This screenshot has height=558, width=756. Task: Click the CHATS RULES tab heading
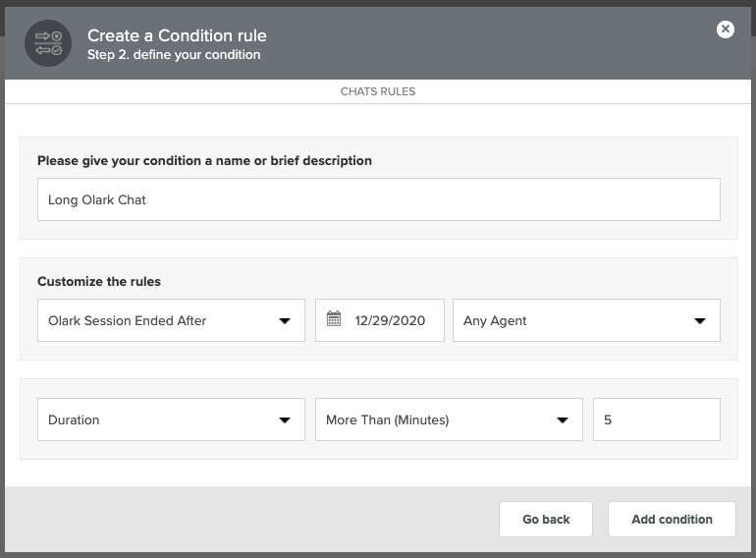click(378, 91)
